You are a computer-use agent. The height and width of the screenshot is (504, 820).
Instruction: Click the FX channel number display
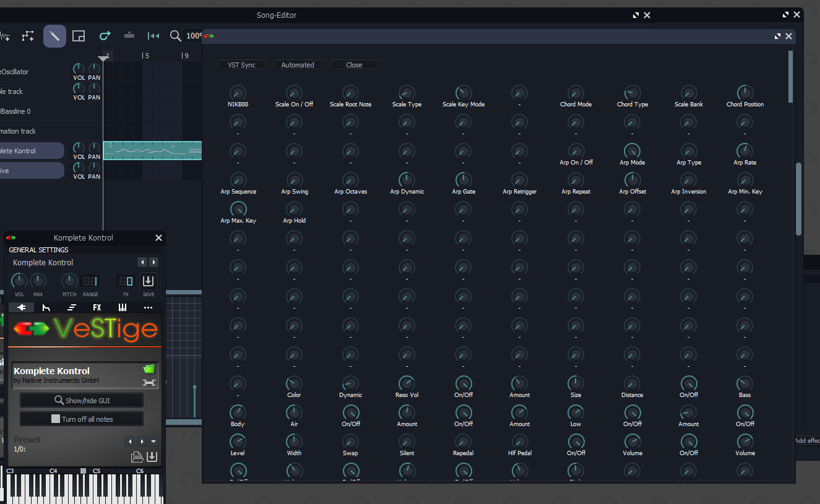[126, 281]
